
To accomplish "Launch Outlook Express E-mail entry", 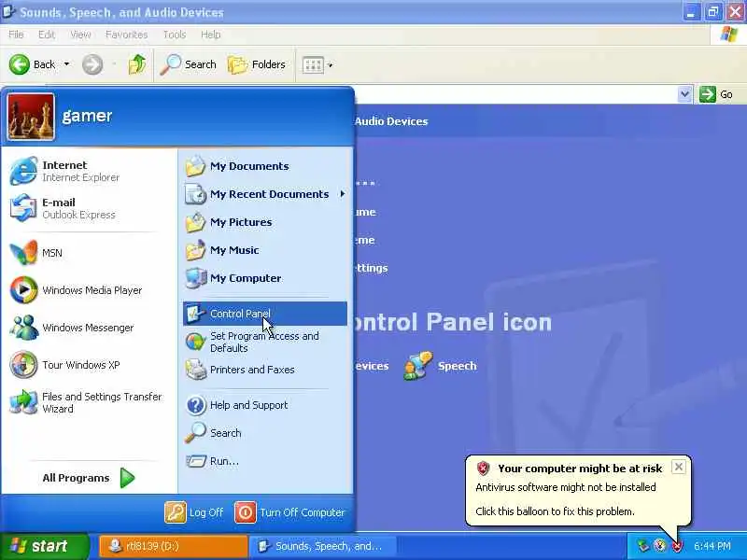I will click(63, 208).
